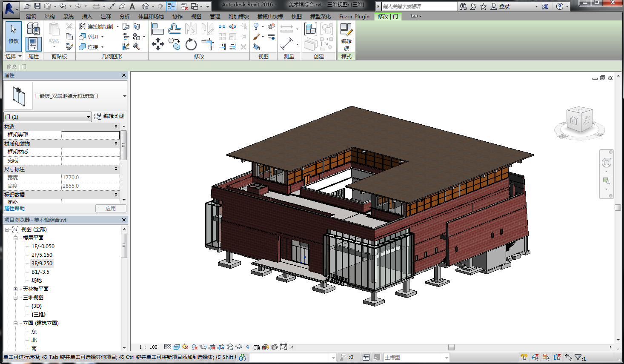
Task: Click the Detail Level icon in view control bar
Action: coord(168,347)
